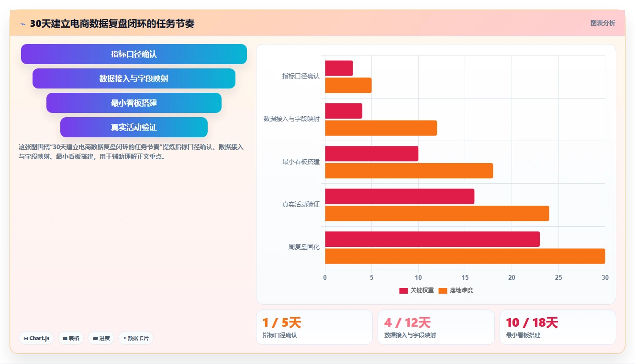The width and height of the screenshot is (635, 364).
Task: Click the x-axis tick value 20
Action: (x=512, y=277)
